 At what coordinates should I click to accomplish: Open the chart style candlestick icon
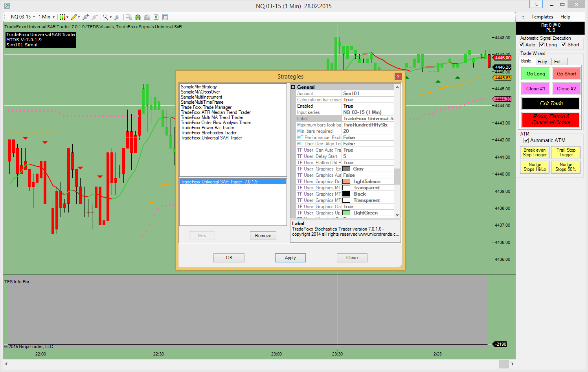[62, 17]
